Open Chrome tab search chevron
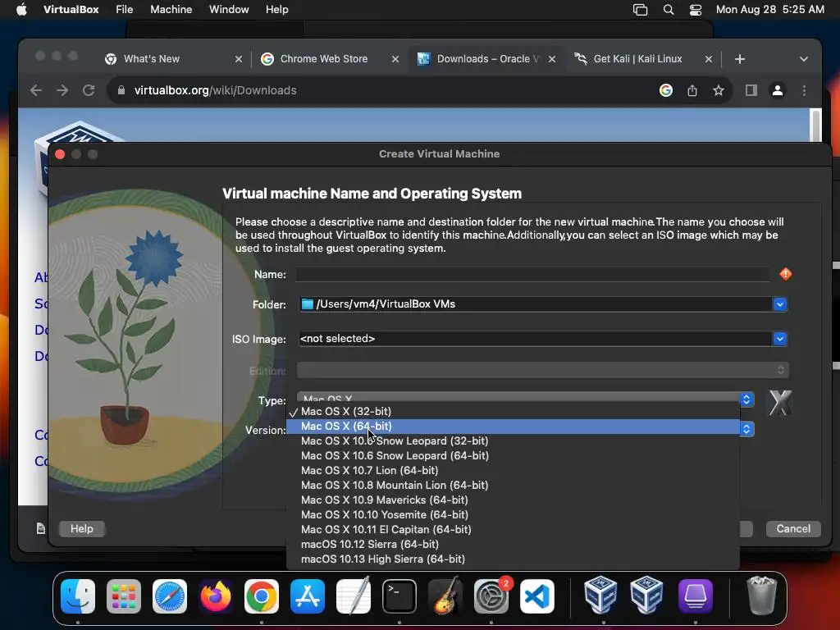840x630 pixels. point(804,59)
